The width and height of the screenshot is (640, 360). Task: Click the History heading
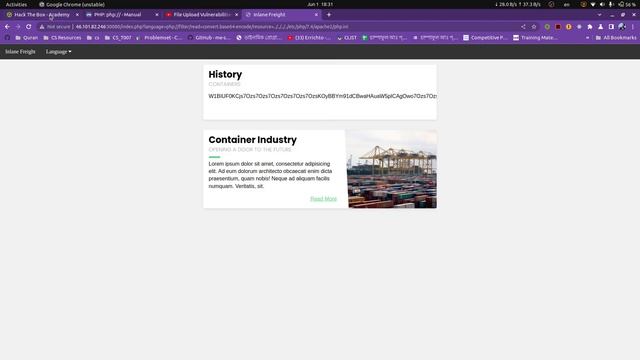pos(225,74)
